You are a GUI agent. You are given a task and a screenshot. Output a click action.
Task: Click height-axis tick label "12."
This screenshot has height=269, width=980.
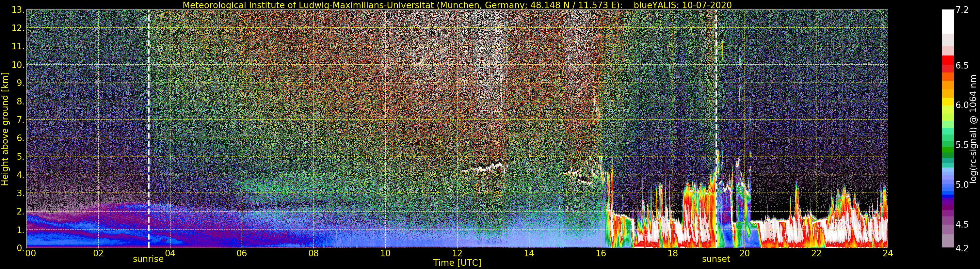(18, 28)
